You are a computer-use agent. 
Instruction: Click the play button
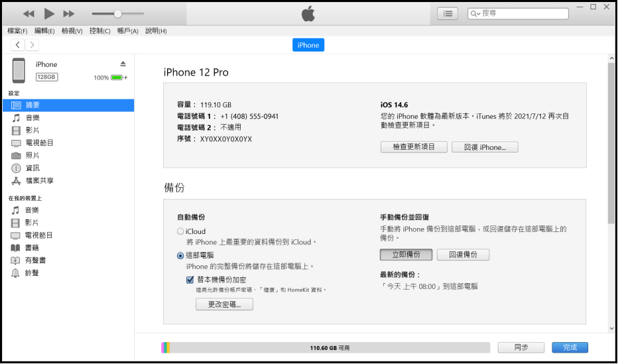click(49, 14)
